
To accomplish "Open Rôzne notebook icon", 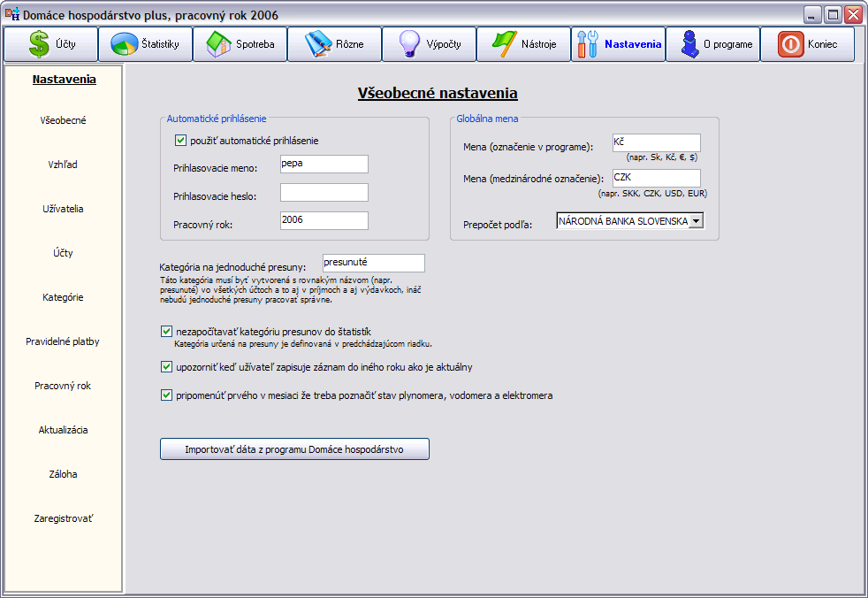I will click(318, 44).
